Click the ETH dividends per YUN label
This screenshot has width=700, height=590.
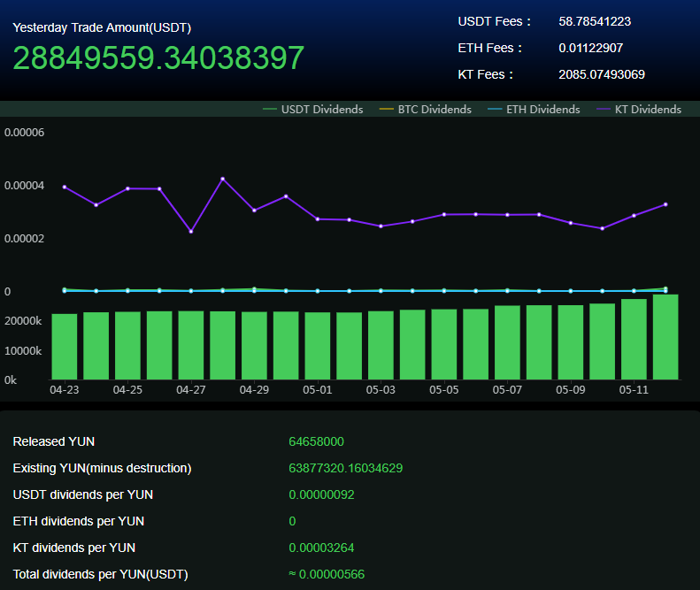point(79,521)
